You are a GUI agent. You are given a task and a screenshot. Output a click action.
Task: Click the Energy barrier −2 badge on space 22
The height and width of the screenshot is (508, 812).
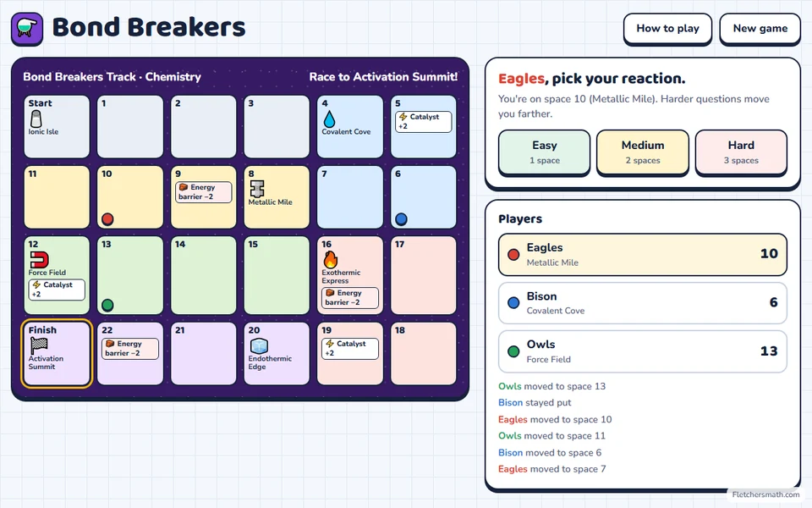(x=130, y=349)
